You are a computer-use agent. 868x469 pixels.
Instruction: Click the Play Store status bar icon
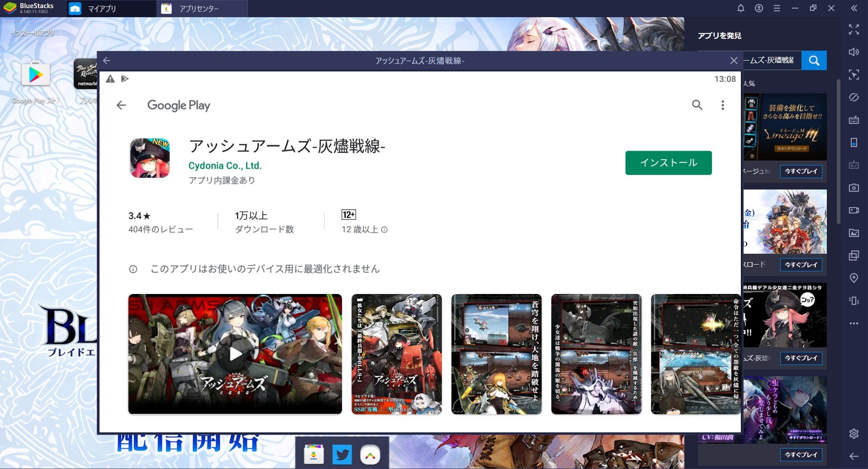point(125,79)
